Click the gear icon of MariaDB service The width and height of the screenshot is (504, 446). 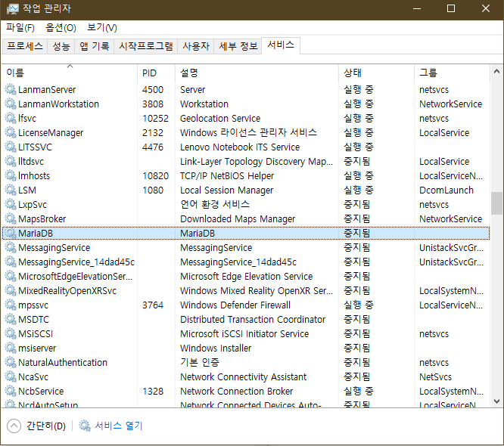click(11, 233)
